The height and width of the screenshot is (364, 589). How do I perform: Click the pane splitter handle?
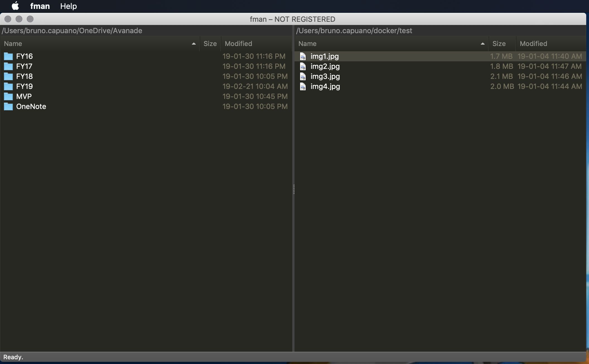click(x=294, y=189)
